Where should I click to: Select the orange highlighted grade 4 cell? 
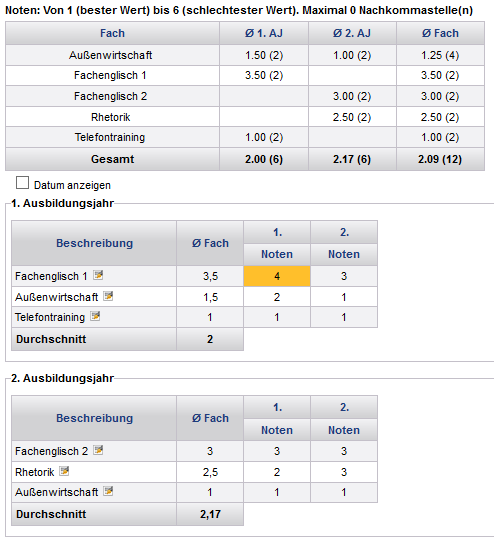277,276
